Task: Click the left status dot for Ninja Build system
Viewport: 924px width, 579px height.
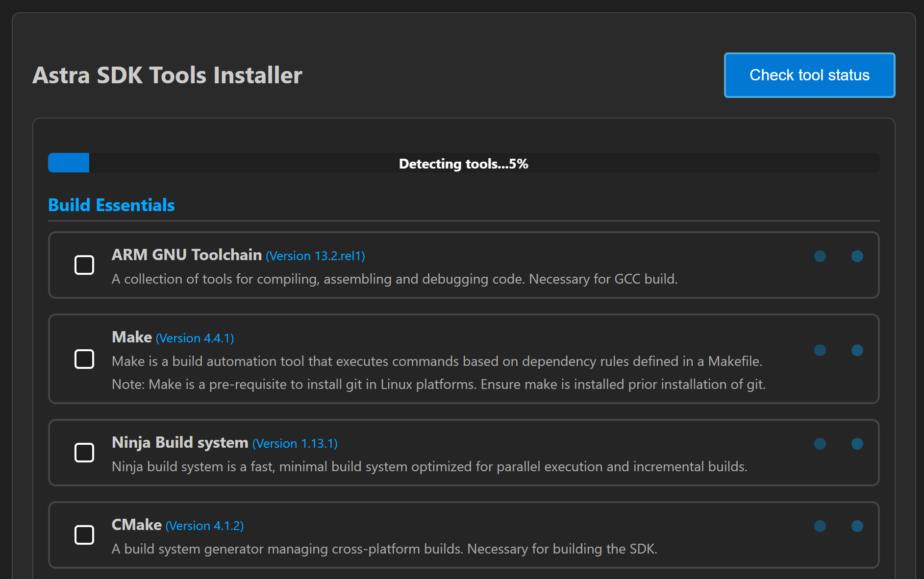Action: pyautogui.click(x=820, y=444)
